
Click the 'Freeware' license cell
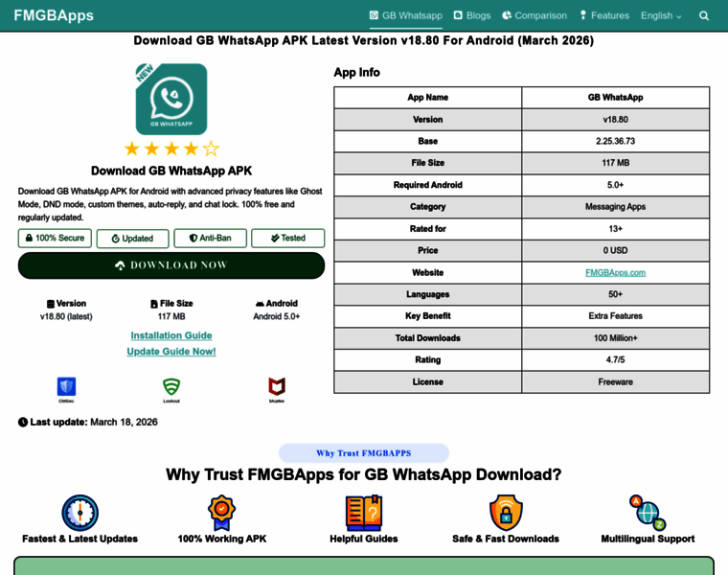coord(615,381)
